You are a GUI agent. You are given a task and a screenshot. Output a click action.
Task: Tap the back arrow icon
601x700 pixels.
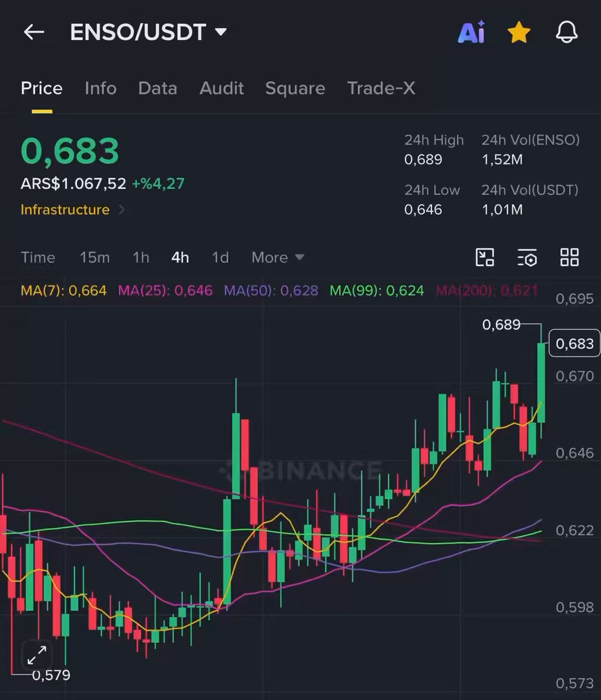tap(34, 32)
